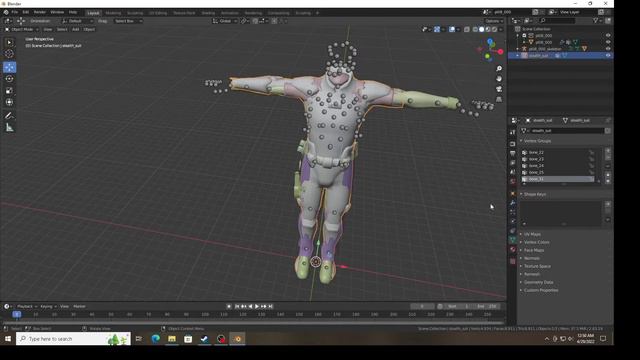Select the Scale tool
This screenshot has width=640, height=360.
pyautogui.click(x=9, y=91)
